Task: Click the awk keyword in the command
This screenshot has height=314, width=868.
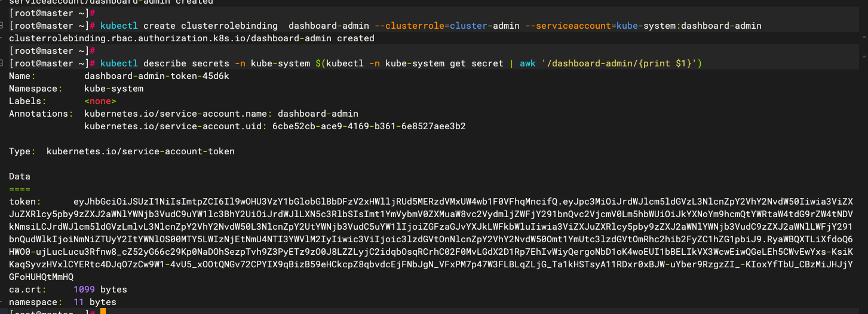Action: click(527, 63)
